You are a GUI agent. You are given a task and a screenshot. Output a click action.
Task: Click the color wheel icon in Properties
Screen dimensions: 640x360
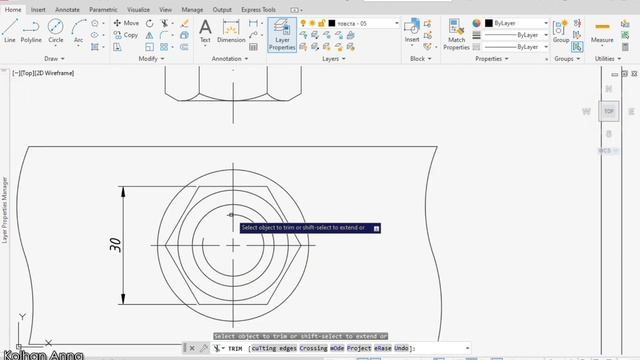tap(476, 23)
